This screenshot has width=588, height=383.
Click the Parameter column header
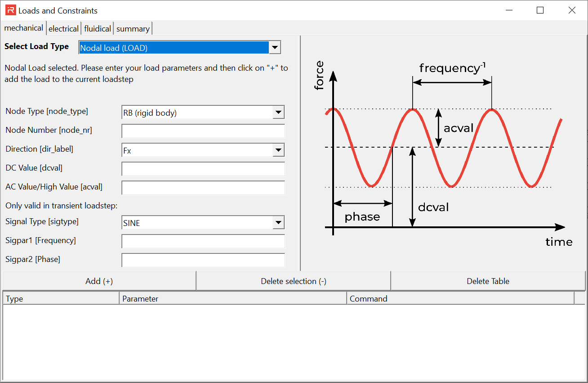233,299
